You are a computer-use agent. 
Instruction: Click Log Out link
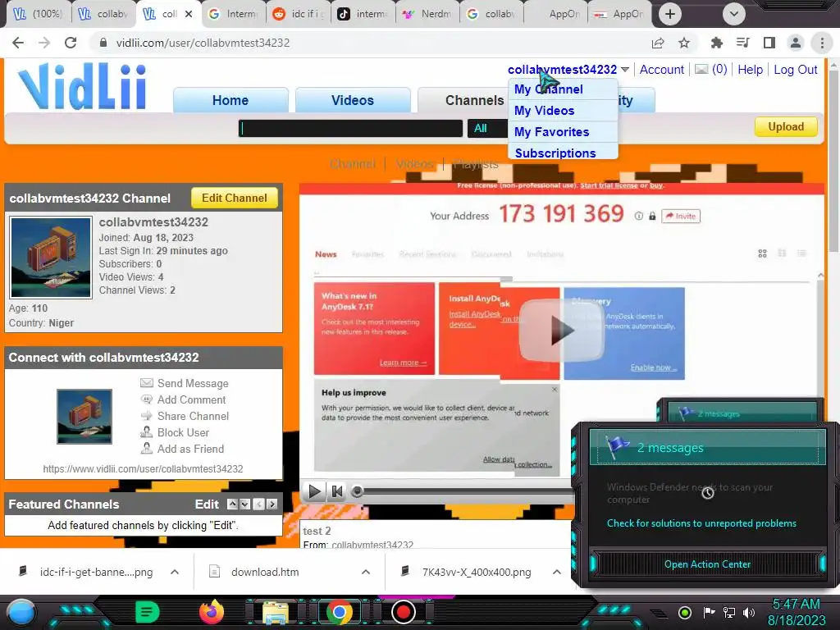(x=796, y=70)
